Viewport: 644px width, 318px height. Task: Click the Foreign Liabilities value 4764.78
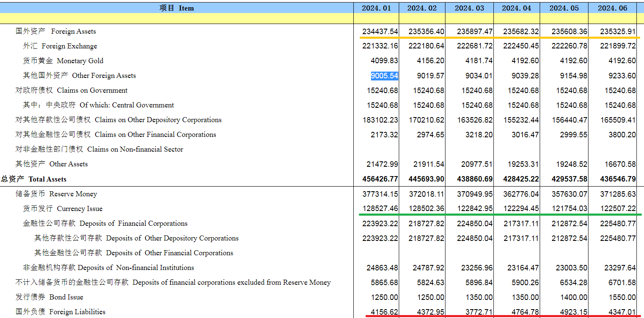pos(525,312)
